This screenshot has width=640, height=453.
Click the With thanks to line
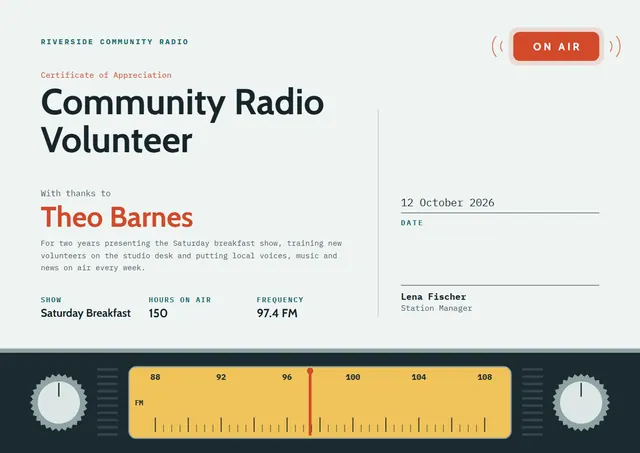[76, 193]
